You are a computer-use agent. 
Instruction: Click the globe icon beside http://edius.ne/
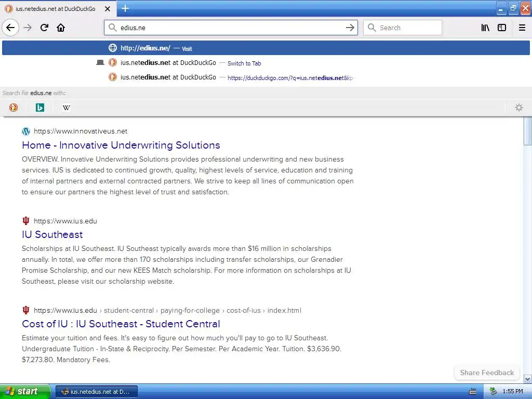point(112,48)
